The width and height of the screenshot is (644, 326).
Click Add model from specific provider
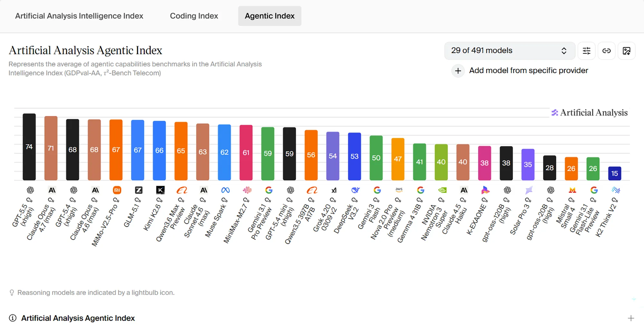[x=528, y=71]
